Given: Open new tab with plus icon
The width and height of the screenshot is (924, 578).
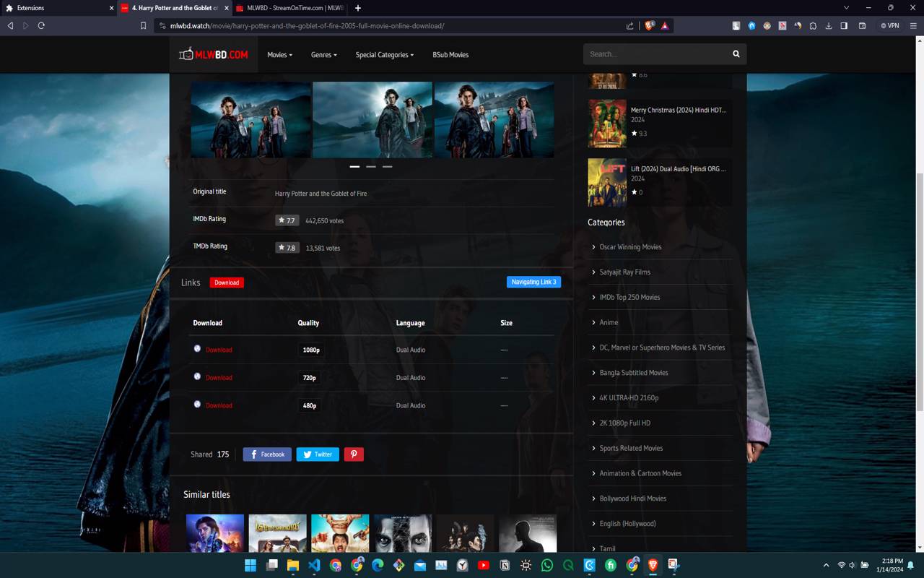Looking at the screenshot, I should 357,8.
